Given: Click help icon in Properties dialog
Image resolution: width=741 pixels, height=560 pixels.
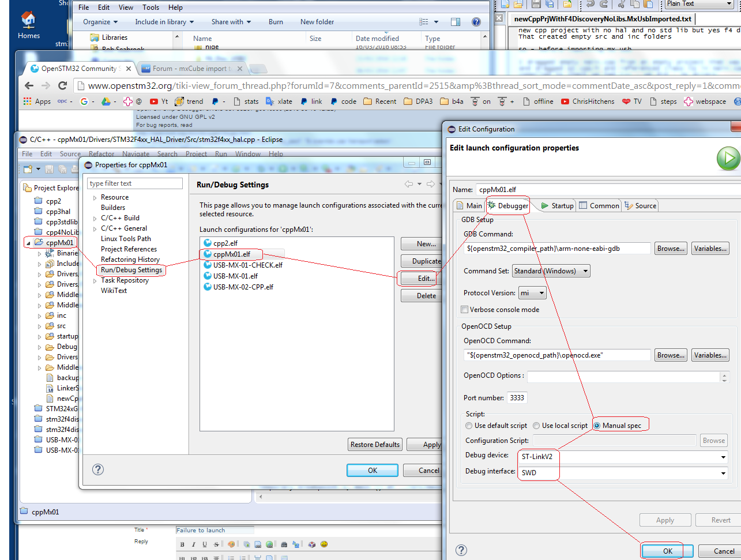Looking at the screenshot, I should pos(98,469).
